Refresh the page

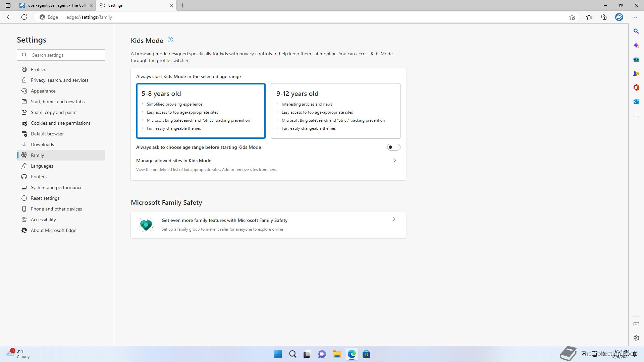[24, 17]
